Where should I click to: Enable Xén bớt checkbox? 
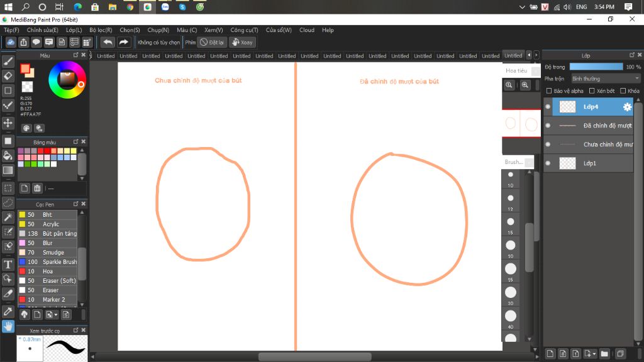(592, 90)
